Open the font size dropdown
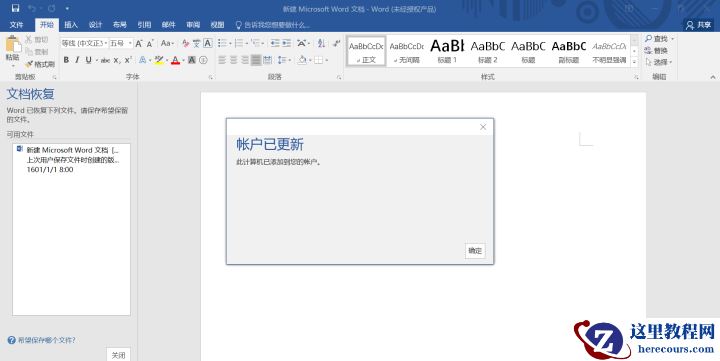The height and width of the screenshot is (361, 720). 130,43
